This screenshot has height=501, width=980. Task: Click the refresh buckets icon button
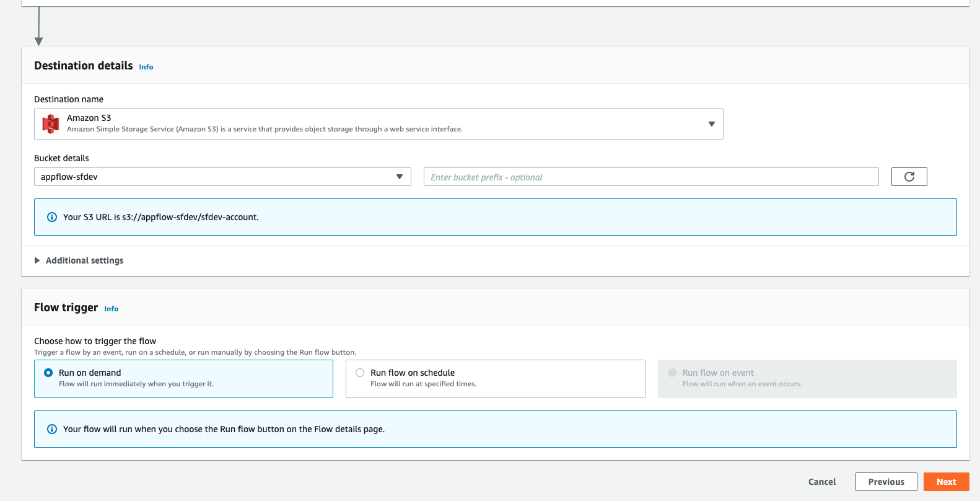tap(909, 177)
